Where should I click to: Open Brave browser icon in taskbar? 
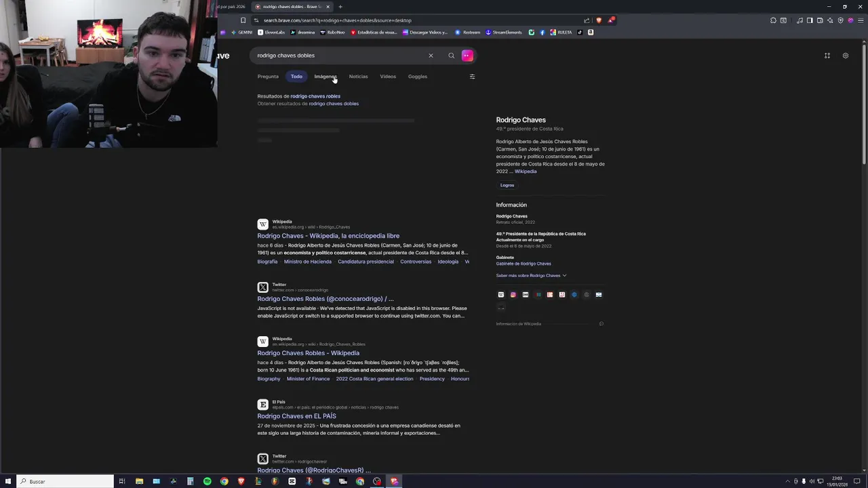[241, 481]
